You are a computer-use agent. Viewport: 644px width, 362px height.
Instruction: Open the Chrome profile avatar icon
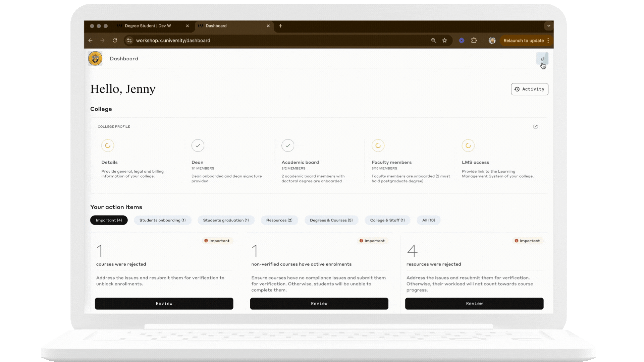coord(492,41)
